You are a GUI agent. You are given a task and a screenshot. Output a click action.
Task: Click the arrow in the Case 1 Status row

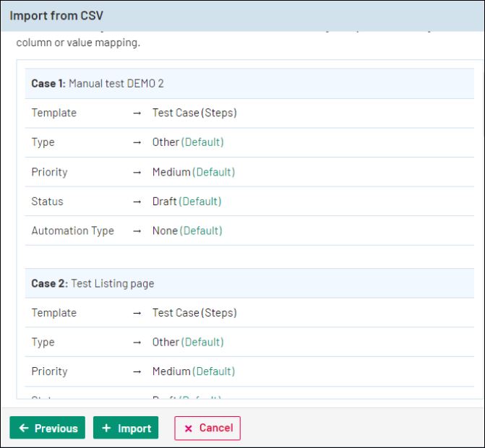(137, 202)
